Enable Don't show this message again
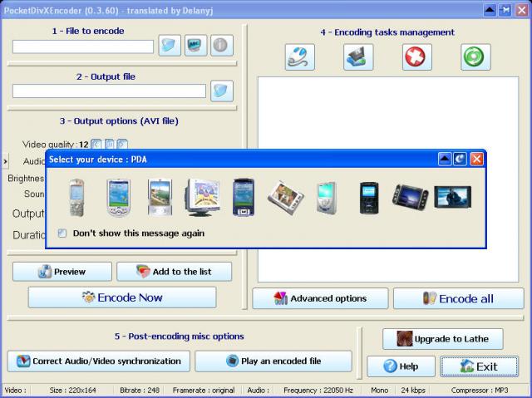The image size is (532, 398). click(62, 233)
